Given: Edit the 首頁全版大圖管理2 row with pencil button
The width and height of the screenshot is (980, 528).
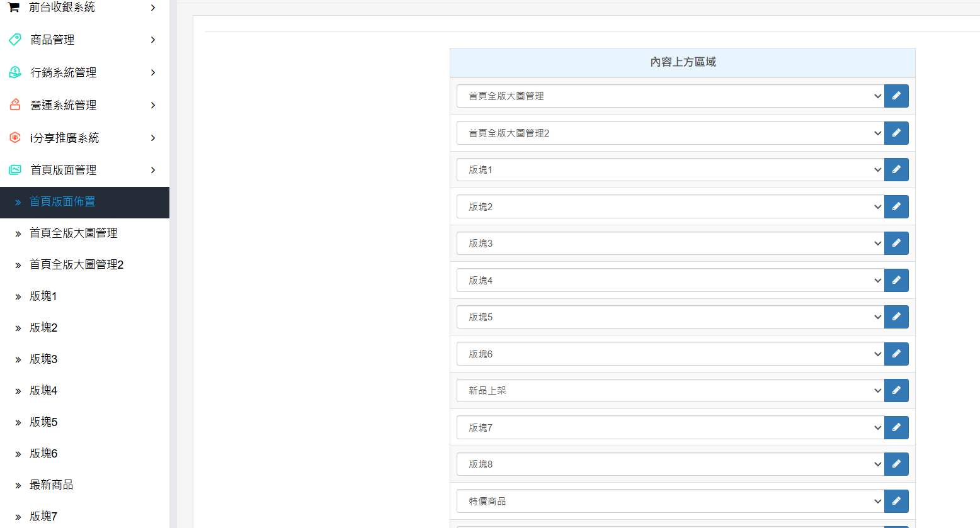Looking at the screenshot, I should click(x=896, y=133).
